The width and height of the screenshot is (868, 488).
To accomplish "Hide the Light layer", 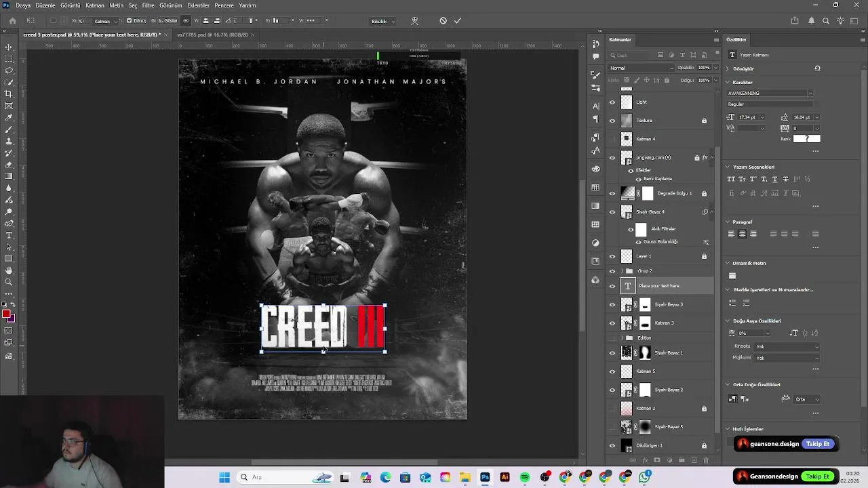I will [612, 102].
